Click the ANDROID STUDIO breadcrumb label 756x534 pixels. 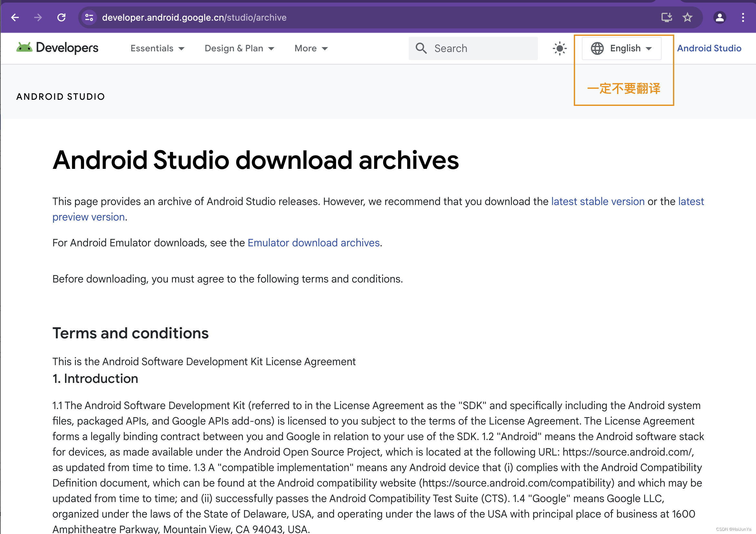click(x=61, y=97)
